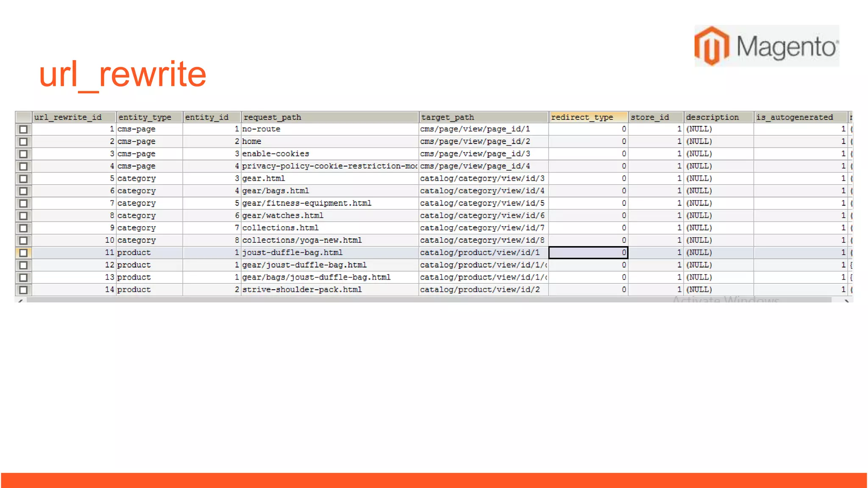Select cell 'catalog/product/view/id/1' in row 11
Image resolution: width=868 pixels, height=488 pixels.
tap(484, 253)
